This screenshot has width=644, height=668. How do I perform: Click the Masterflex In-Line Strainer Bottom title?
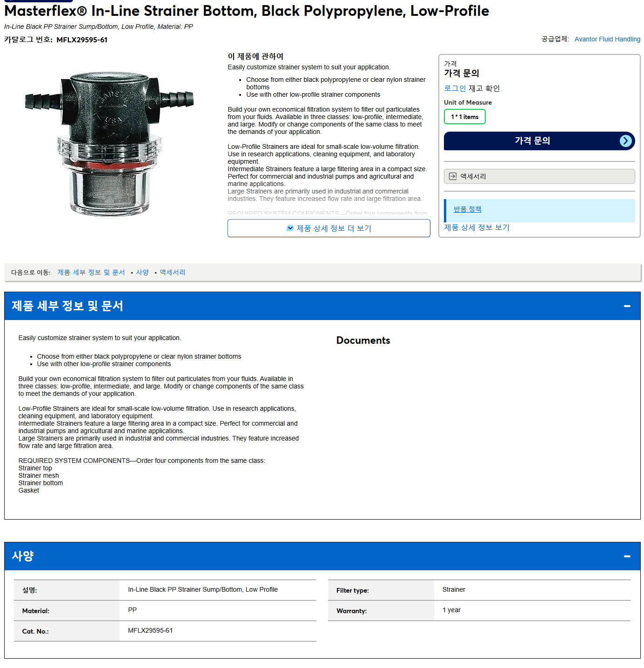click(247, 11)
